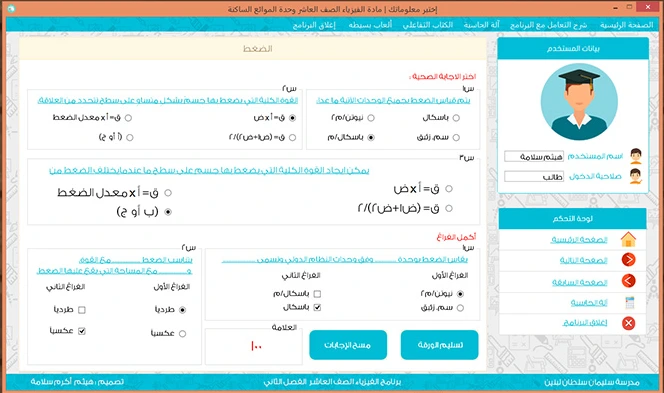Click the red next-page arrow icon
The image size is (664, 393).
[628, 260]
